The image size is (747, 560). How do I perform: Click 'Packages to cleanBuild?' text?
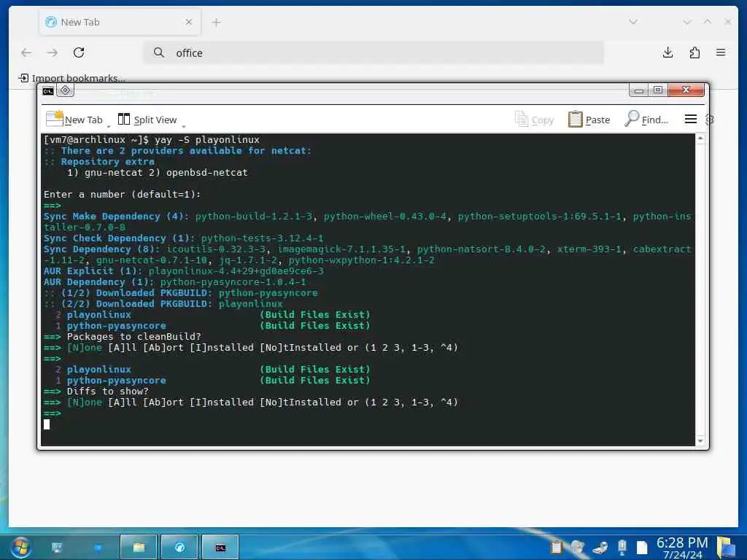(x=134, y=337)
